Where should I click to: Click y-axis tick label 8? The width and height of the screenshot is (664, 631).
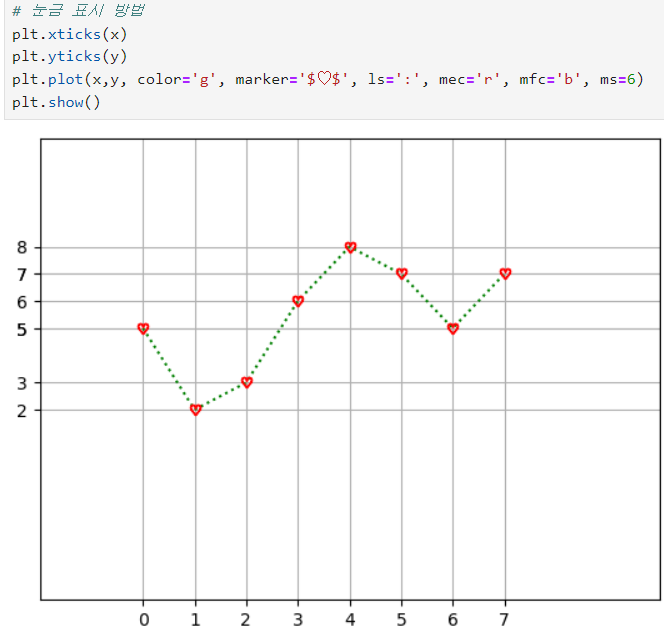click(22, 247)
